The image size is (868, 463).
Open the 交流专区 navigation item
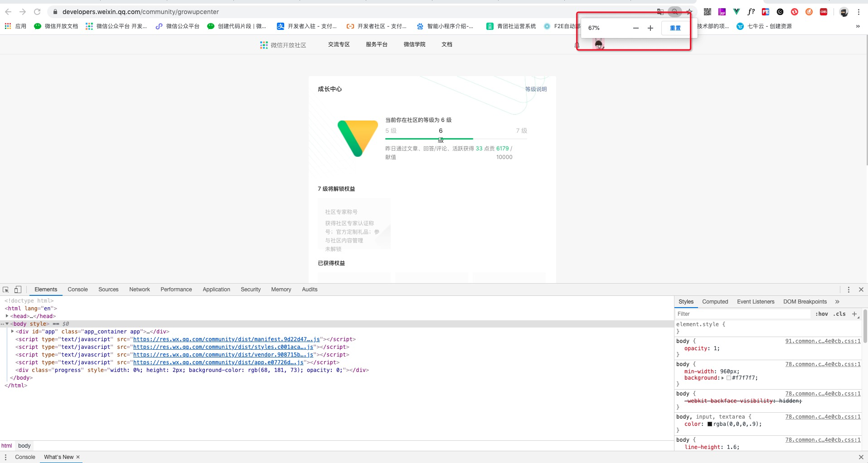click(339, 44)
